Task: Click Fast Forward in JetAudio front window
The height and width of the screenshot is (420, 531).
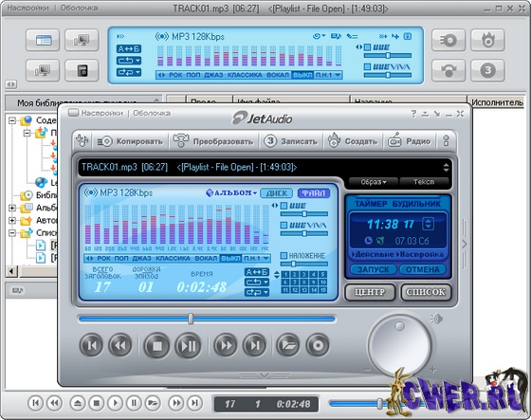Action: [226, 345]
